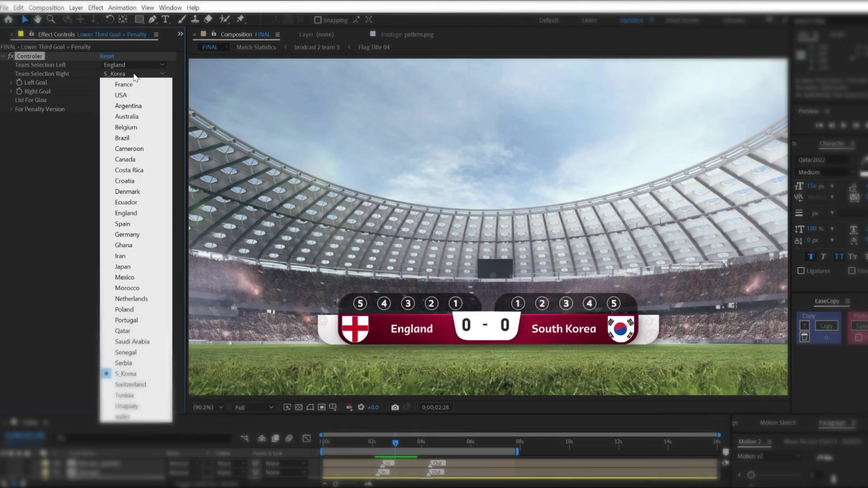Image resolution: width=868 pixels, height=488 pixels.
Task: Select the Rotation tool
Action: [109, 19]
